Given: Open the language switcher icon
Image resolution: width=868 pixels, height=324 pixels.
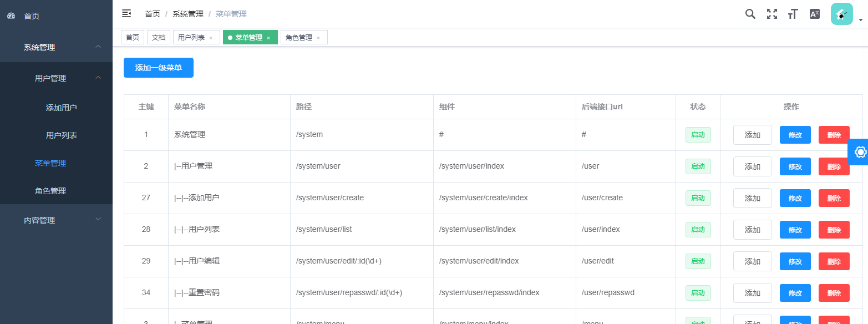Looking at the screenshot, I should click(x=814, y=14).
